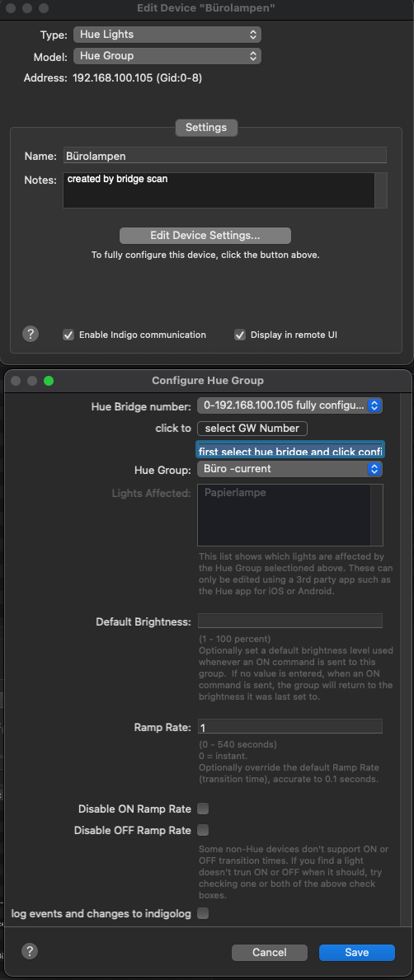
Task: Click the help button in Edit Device dialog
Action: click(30, 334)
